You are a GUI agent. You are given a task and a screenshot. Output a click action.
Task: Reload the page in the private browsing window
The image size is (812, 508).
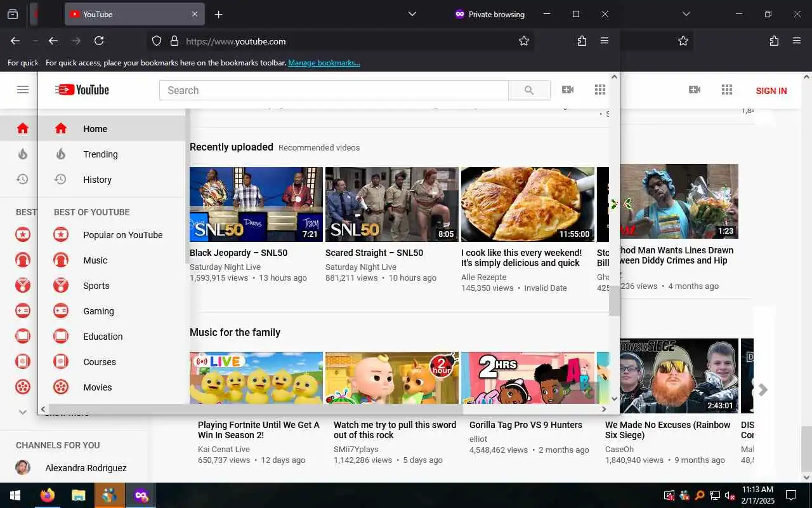[99, 41]
